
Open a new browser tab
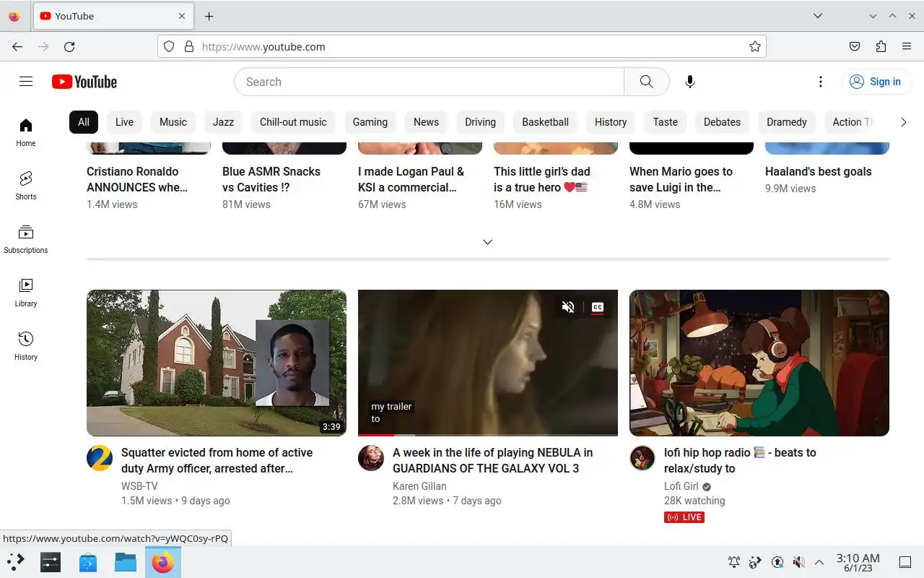209,16
